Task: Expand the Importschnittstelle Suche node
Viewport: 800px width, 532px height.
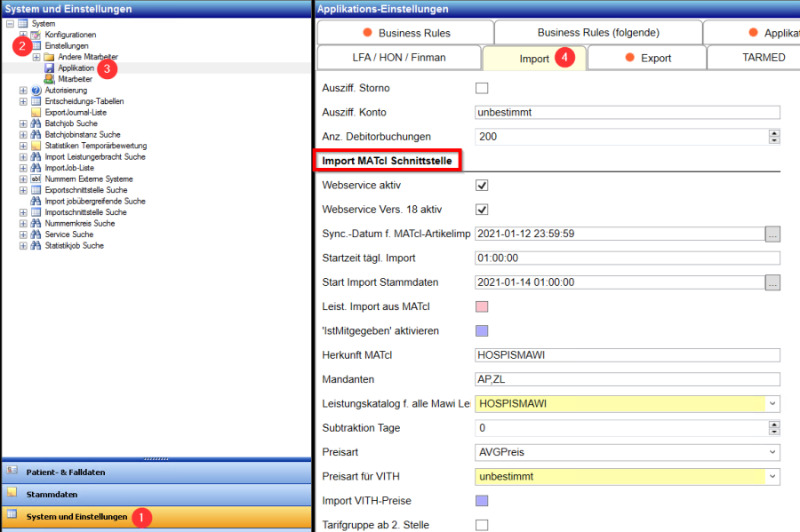Action: (x=23, y=212)
